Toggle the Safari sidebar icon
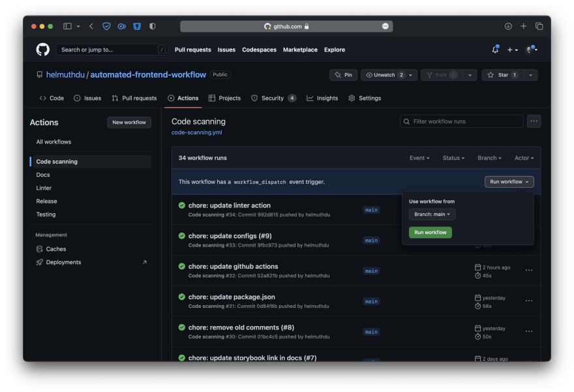 pos(67,26)
